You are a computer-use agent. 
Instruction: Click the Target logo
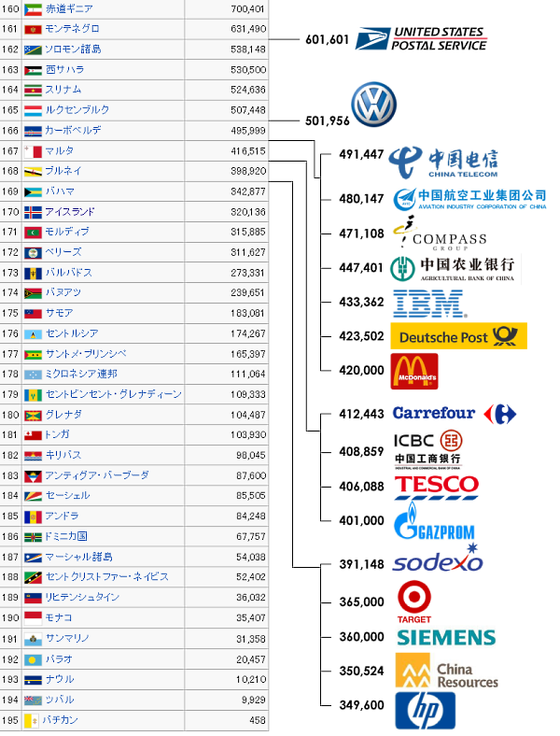tap(414, 602)
